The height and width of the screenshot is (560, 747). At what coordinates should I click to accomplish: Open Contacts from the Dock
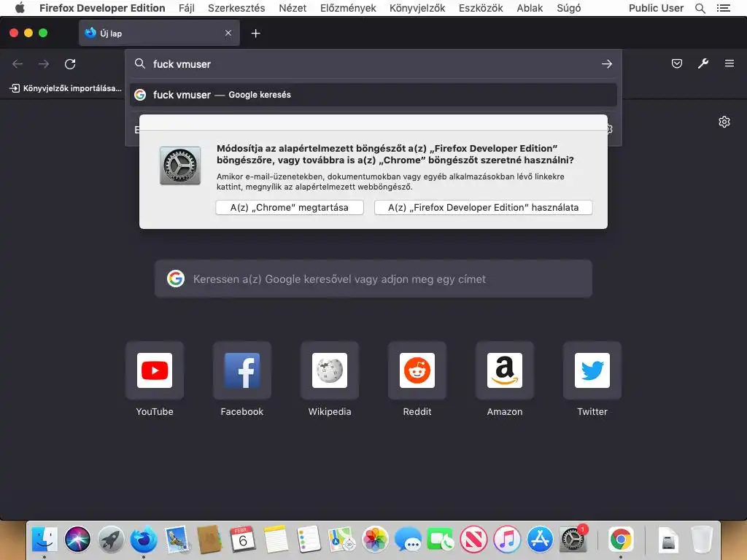click(209, 540)
